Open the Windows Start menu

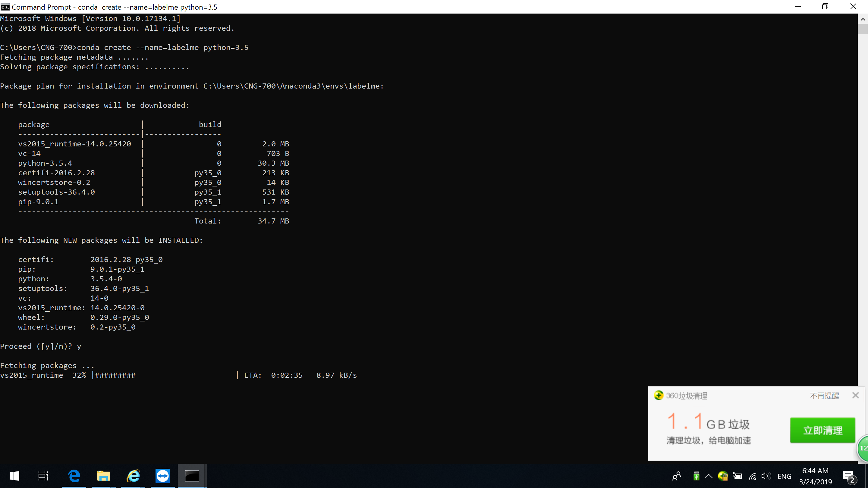click(x=14, y=476)
